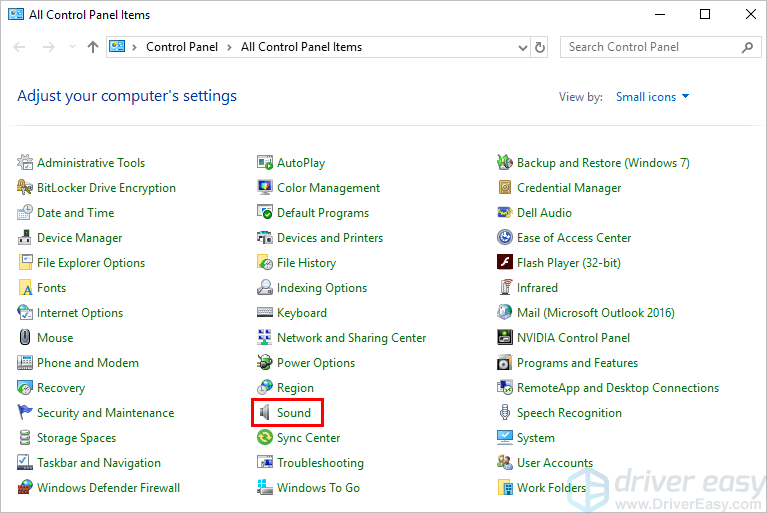Image resolution: width=767 pixels, height=513 pixels.
Task: Click the Power Options icon
Action: 265,363
